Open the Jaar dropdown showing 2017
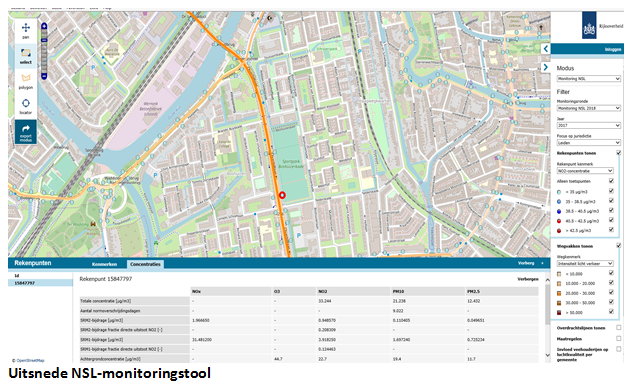Screen dimensions: 643x391 click(588, 126)
